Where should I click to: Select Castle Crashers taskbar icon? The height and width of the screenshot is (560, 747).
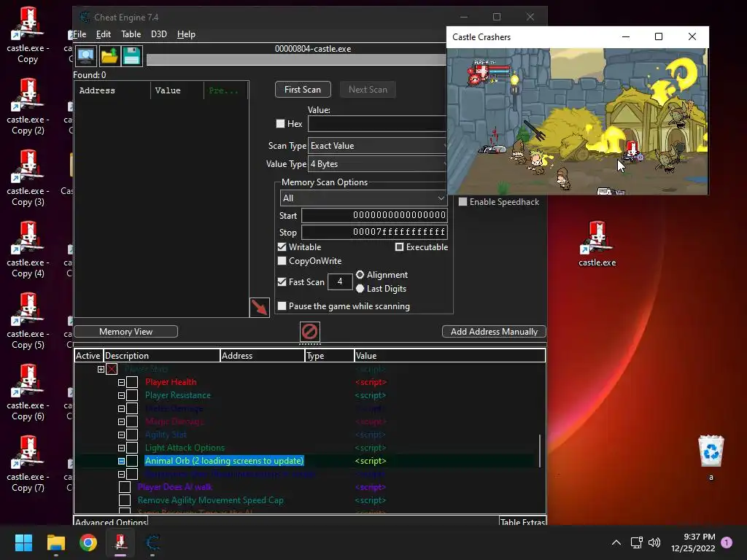coord(120,542)
